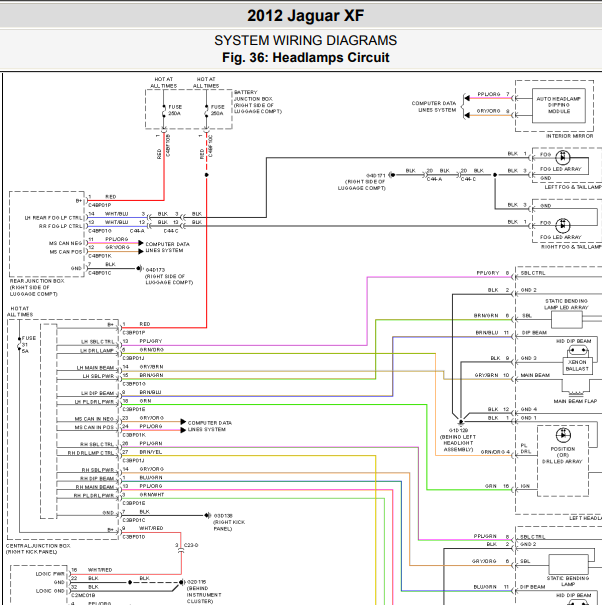
Task: Click the 'MAIN BEAM FLAP' label
Action: point(575,401)
